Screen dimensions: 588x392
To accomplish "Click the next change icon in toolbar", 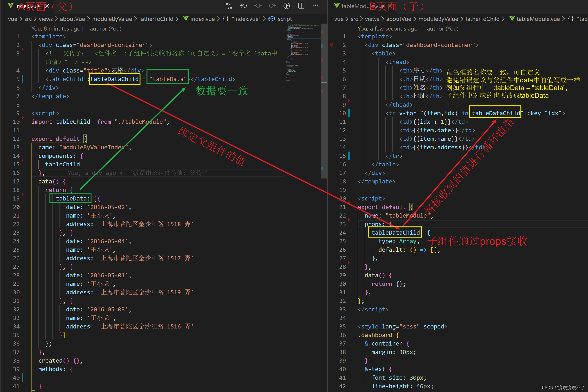I will [x=272, y=6].
